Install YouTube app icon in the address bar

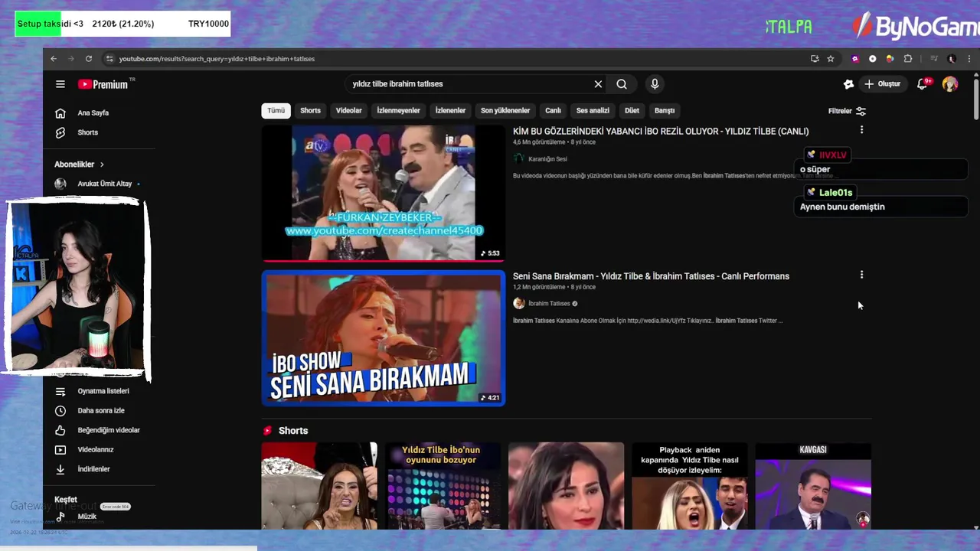[x=815, y=59]
